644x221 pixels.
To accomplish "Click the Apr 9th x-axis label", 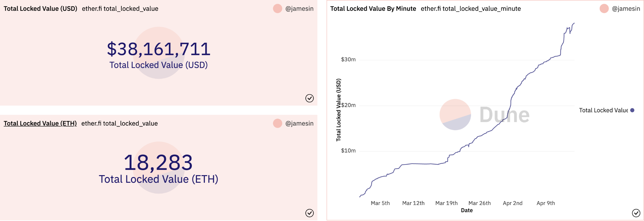I will click(546, 203).
